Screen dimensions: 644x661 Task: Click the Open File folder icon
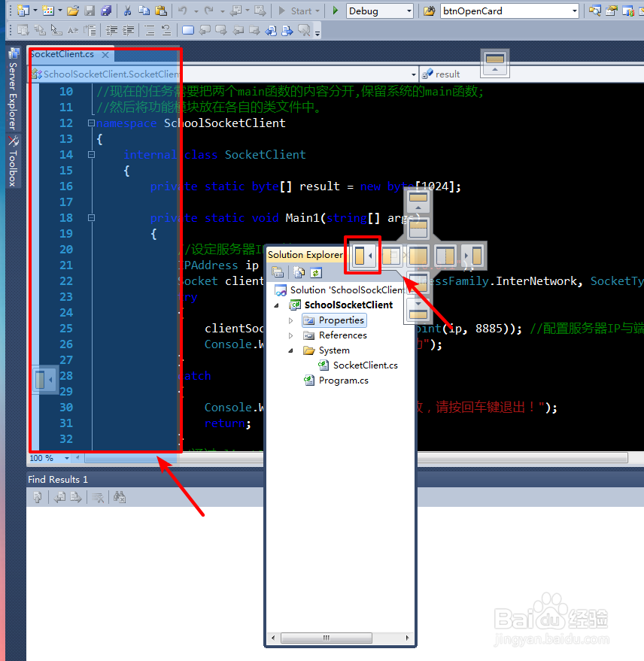point(73,11)
